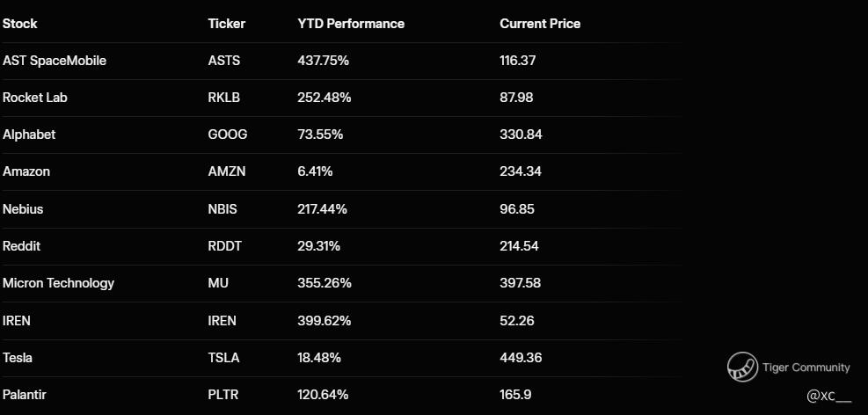This screenshot has width=868, height=415.
Task: Click the PLTR ticker symbol
Action: (223, 395)
